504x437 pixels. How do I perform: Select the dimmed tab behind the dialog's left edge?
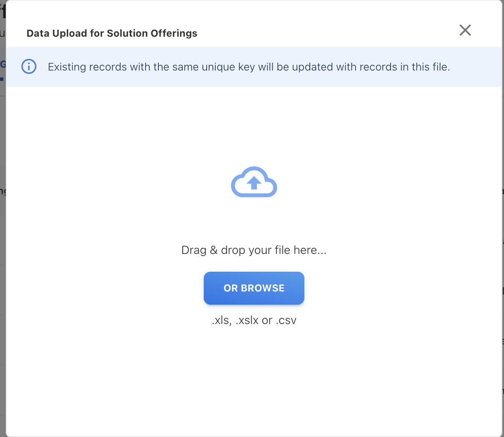[3, 65]
